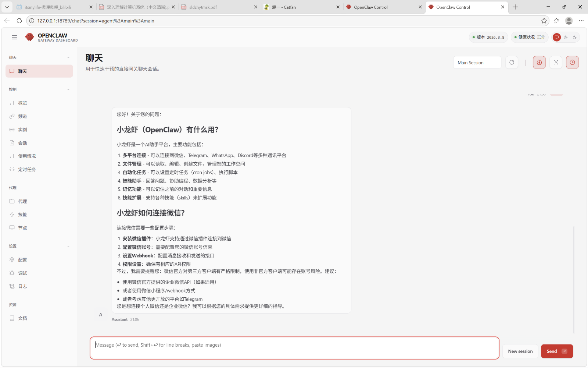
Task: Open the browser profile avatar
Action: click(x=569, y=21)
